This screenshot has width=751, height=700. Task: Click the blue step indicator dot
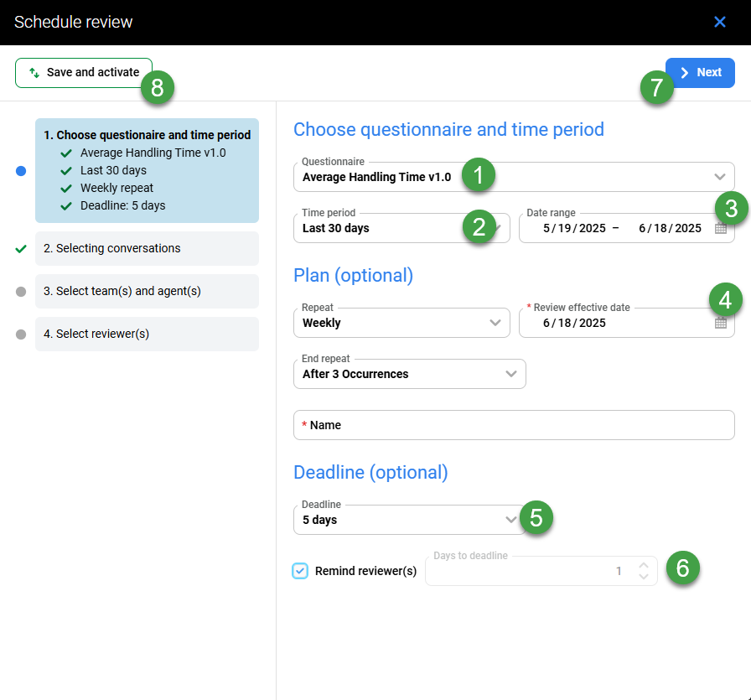pyautogui.click(x=22, y=171)
